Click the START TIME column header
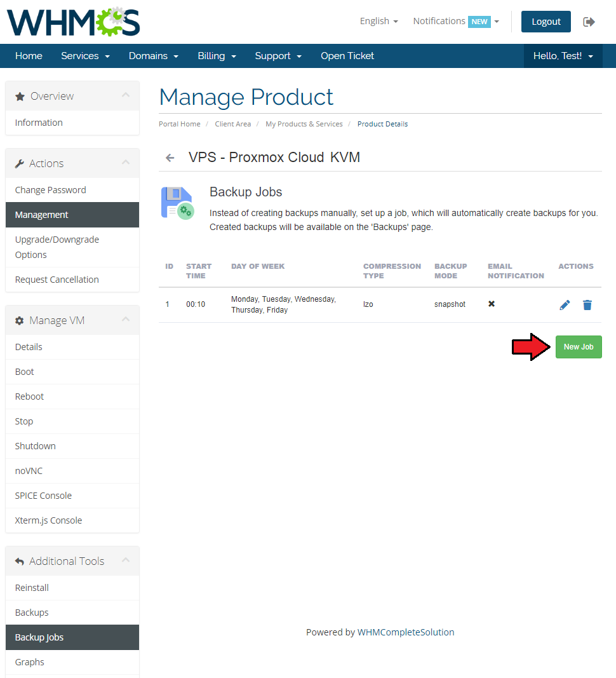616x678 pixels. [198, 271]
